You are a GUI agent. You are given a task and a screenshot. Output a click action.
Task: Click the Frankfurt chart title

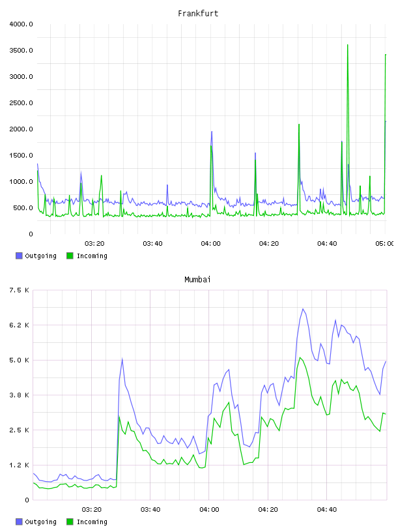point(198,14)
